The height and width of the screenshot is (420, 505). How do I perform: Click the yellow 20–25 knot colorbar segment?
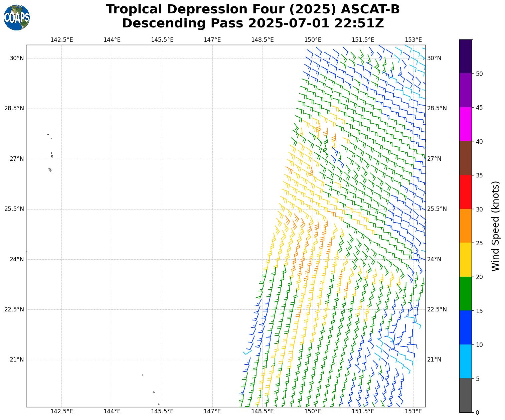[465, 260]
